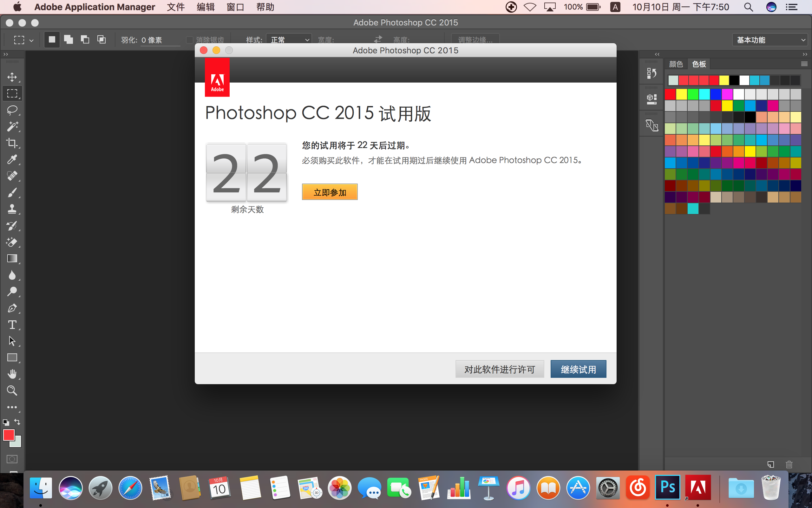Screen dimensions: 812x508
Task: Click the 立即参加 button
Action: point(330,192)
